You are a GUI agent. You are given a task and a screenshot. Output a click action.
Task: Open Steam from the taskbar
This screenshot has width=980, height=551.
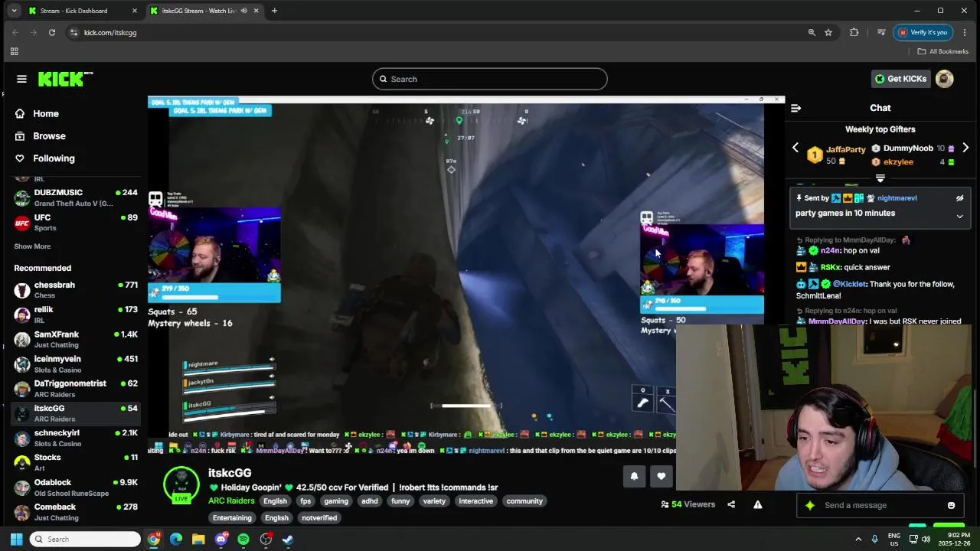pyautogui.click(x=288, y=540)
